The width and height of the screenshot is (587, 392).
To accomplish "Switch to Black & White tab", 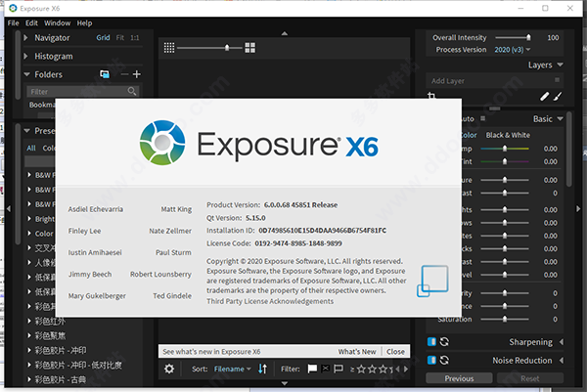I will pos(508,135).
